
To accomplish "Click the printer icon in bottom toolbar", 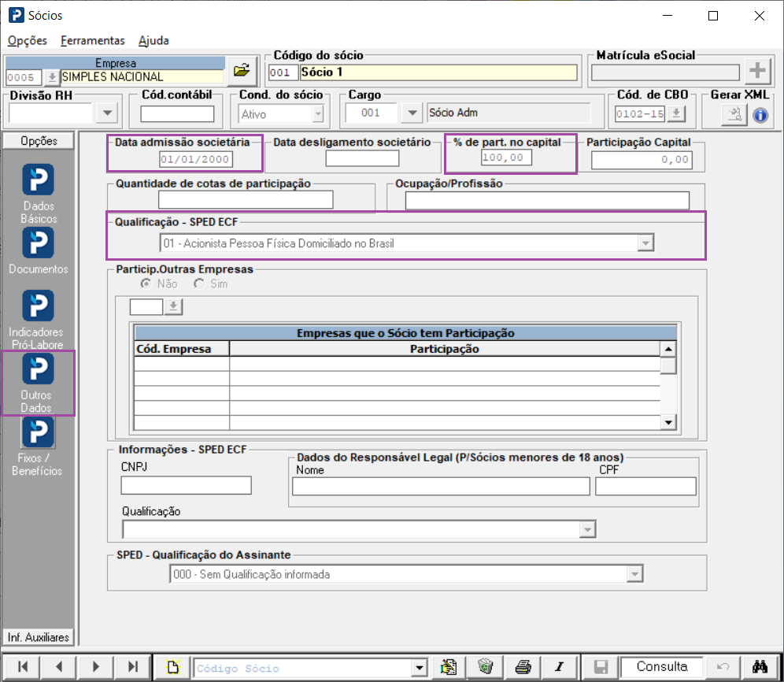I will click(524, 667).
